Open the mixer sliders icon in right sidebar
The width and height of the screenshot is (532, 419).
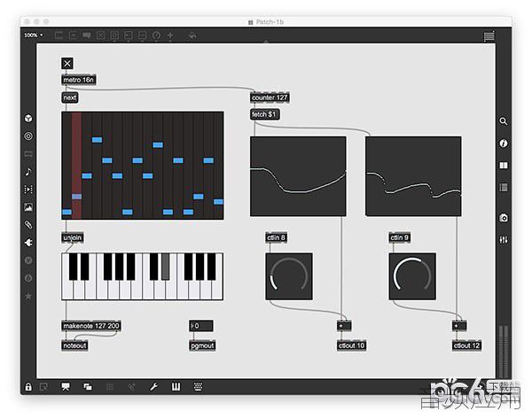tap(504, 240)
